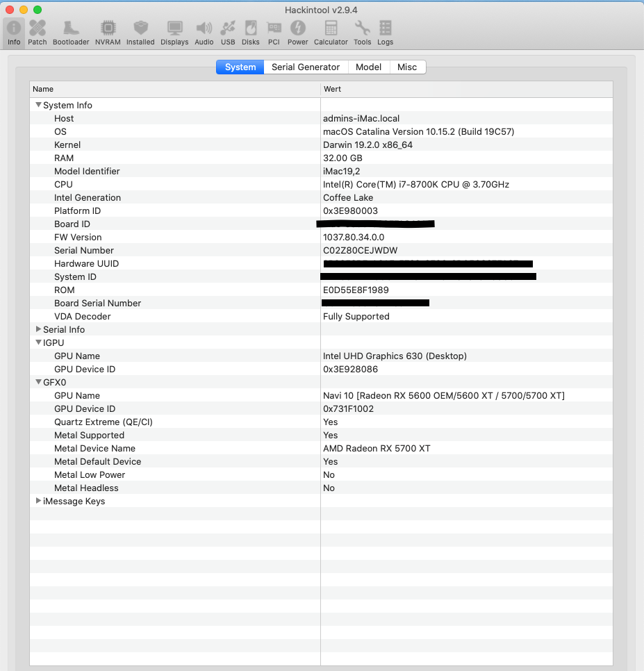The image size is (644, 671).
Task: Expand the Serial Info group
Action: tap(38, 329)
